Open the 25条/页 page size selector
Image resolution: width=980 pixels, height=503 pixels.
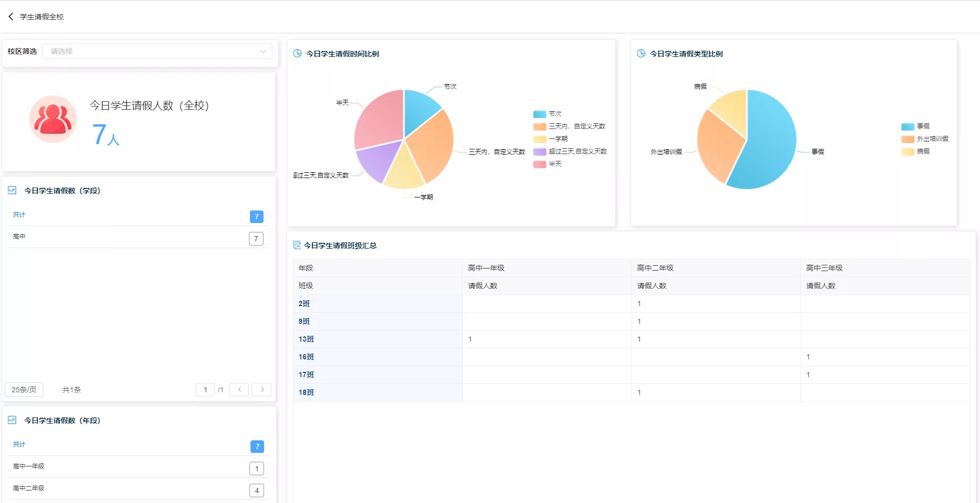[24, 390]
